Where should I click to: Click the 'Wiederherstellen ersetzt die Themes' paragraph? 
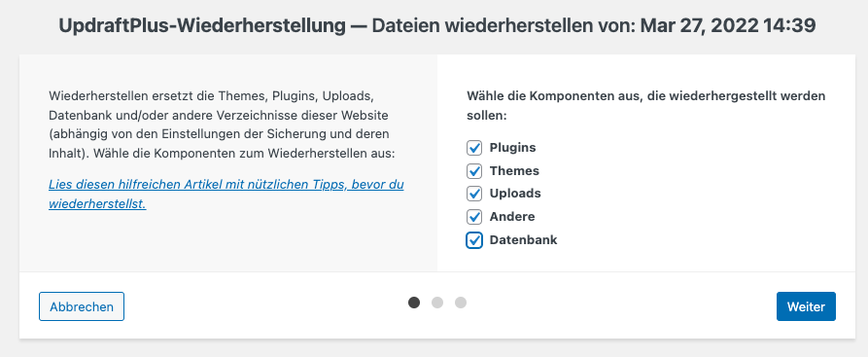(222, 125)
